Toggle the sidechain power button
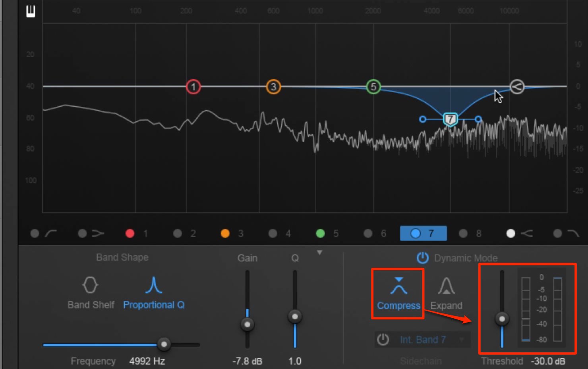This screenshot has height=369, width=588. [383, 340]
